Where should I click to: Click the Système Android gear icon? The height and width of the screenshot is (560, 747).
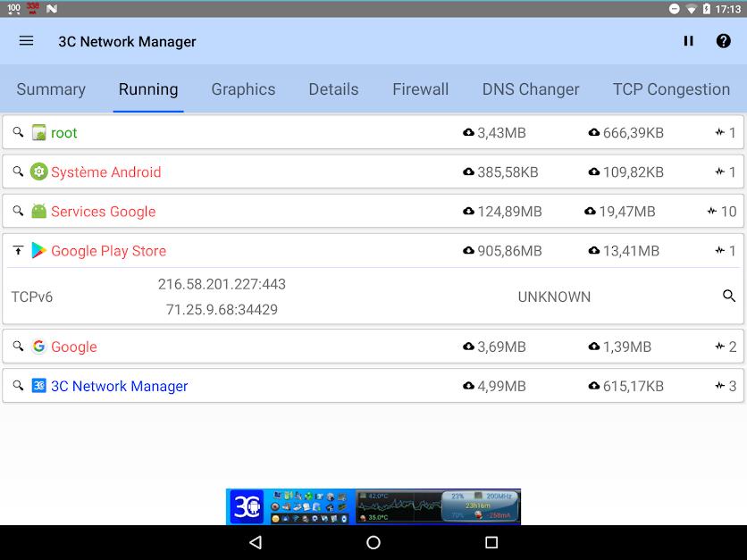coord(39,171)
